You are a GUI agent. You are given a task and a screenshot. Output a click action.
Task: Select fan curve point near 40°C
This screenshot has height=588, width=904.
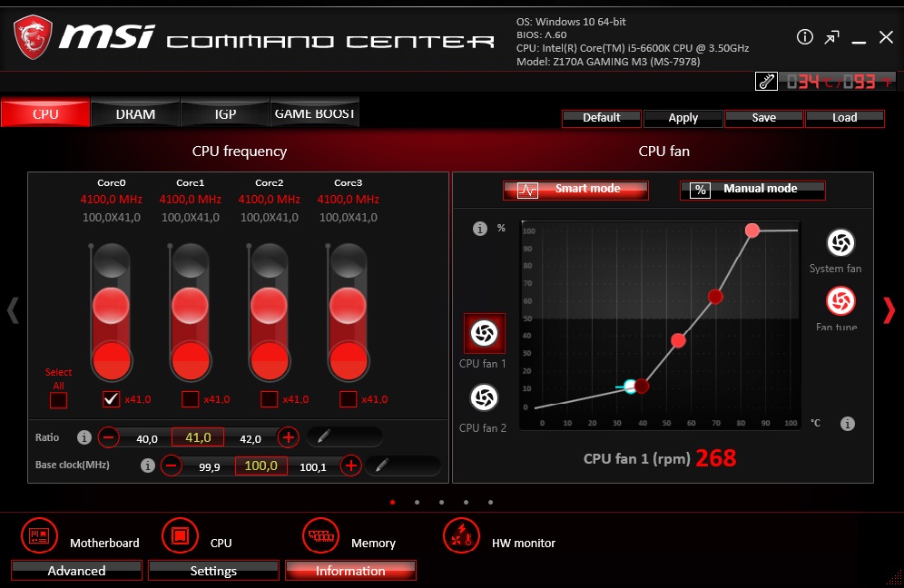pyautogui.click(x=641, y=387)
